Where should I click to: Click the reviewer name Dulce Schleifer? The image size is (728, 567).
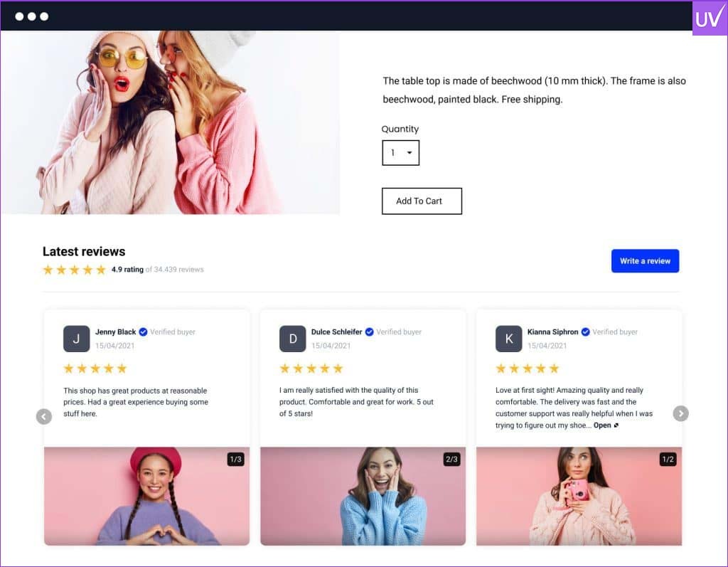(x=336, y=332)
